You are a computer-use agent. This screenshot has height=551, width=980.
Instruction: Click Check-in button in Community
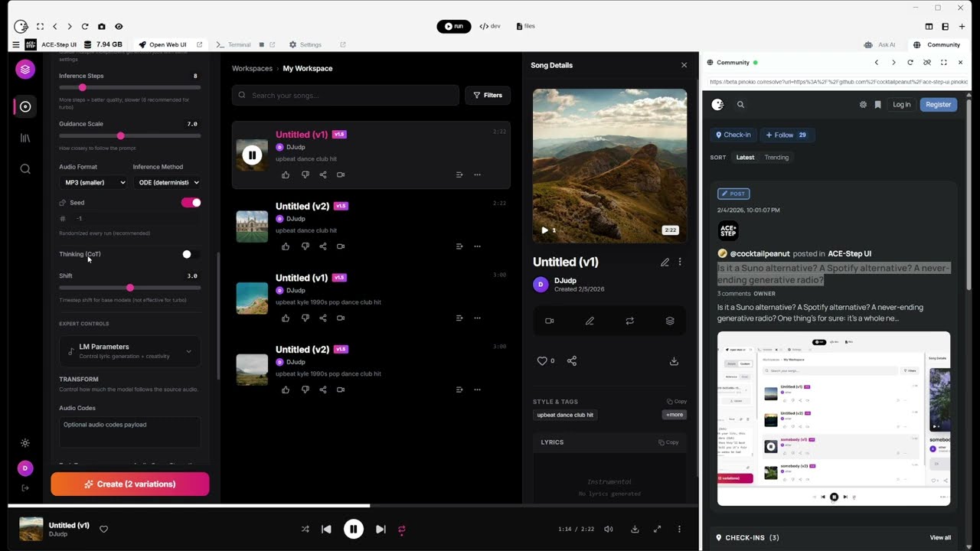click(733, 135)
